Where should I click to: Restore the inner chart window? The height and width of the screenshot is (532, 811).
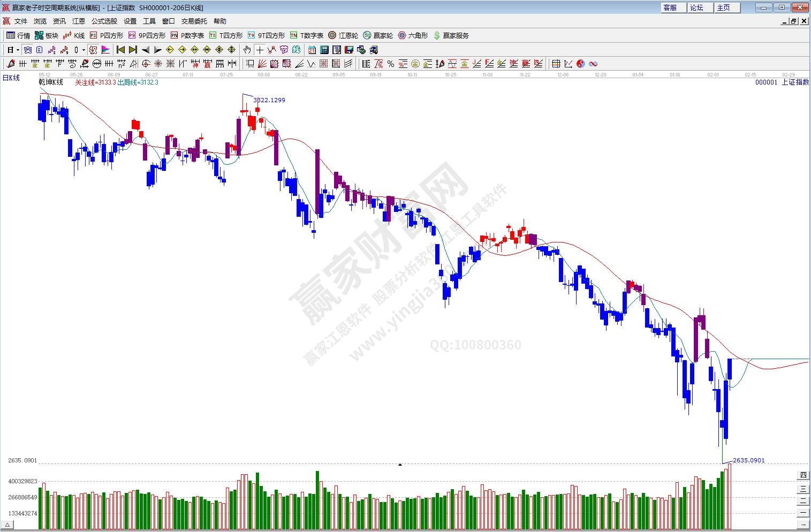[794, 21]
